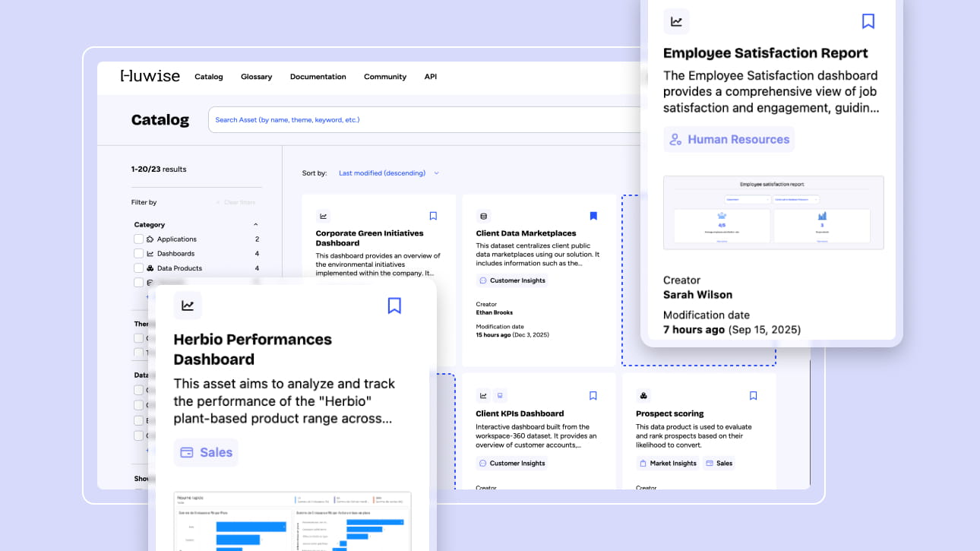Collapse the Category filter section
980x551 pixels.
255,225
